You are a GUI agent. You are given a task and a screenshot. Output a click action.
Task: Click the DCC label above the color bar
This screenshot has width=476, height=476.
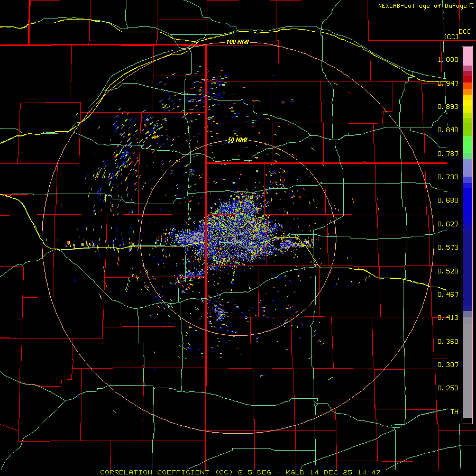click(x=465, y=32)
